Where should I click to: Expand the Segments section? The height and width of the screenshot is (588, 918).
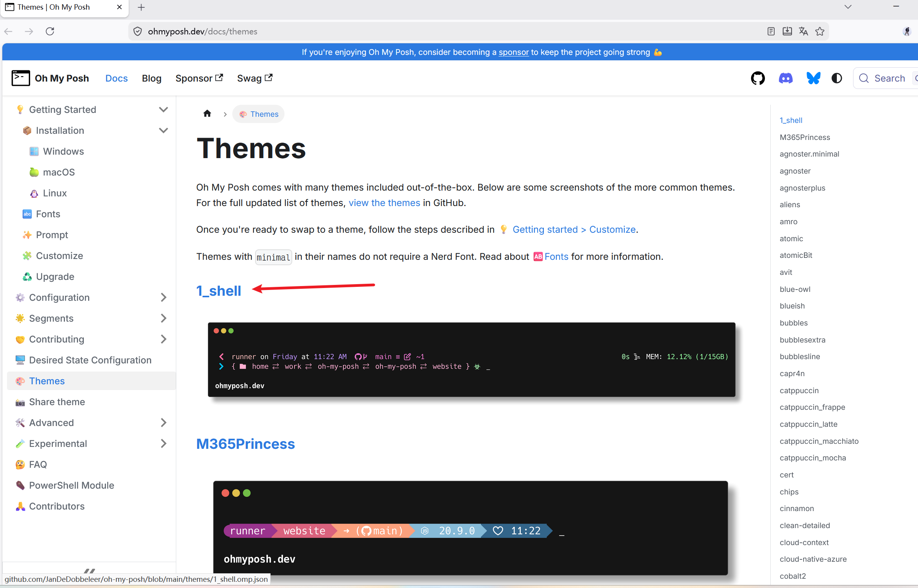(x=164, y=319)
